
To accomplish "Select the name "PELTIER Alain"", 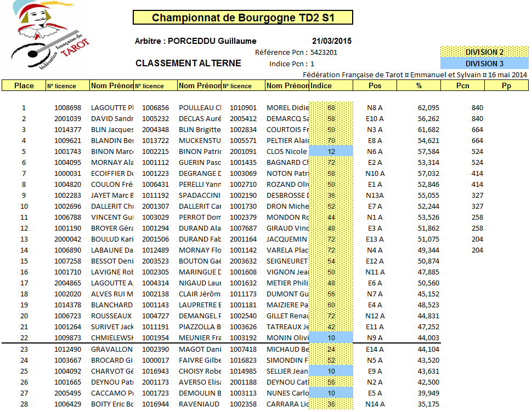I will point(288,141).
